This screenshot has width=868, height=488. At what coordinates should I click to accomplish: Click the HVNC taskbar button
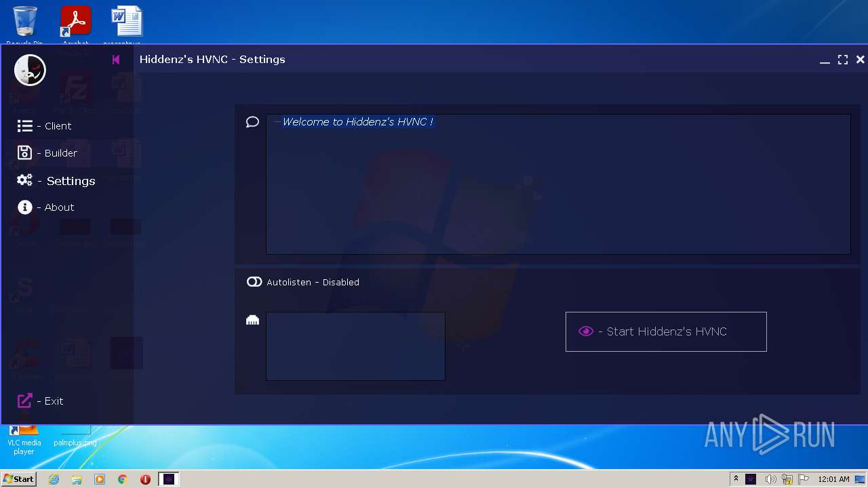tap(169, 479)
